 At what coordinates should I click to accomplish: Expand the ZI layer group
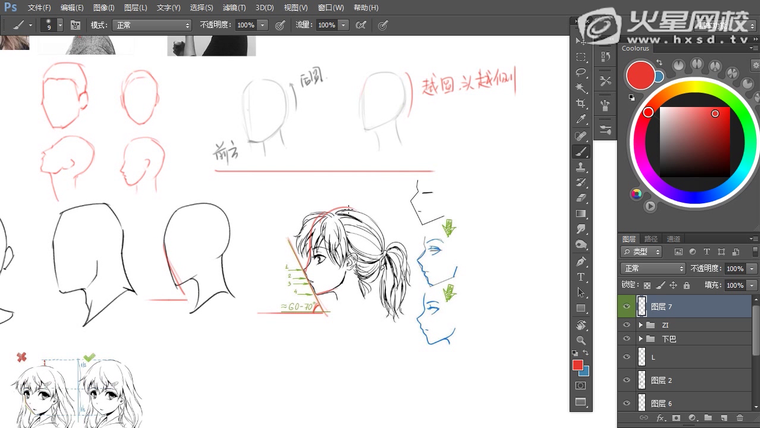[x=640, y=326]
